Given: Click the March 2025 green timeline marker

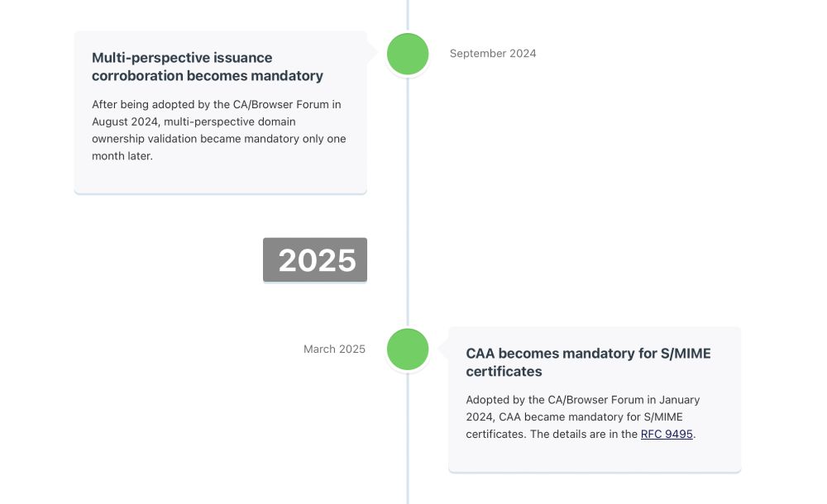Looking at the screenshot, I should (x=408, y=349).
